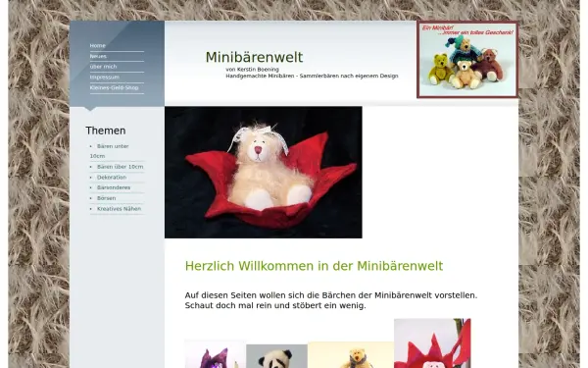
Task: Open the Bärsonderes topic
Action: [114, 187]
